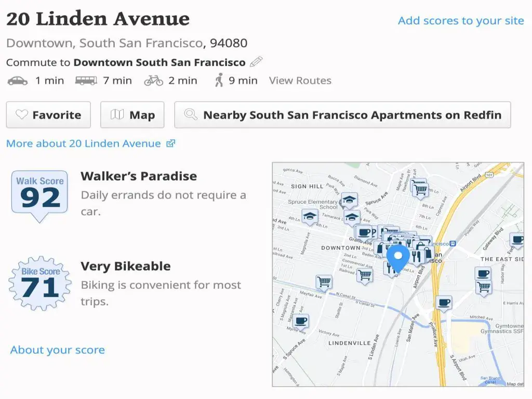Screen dimensions: 532x399
Task: Click the car commute icon
Action: [x=18, y=81]
